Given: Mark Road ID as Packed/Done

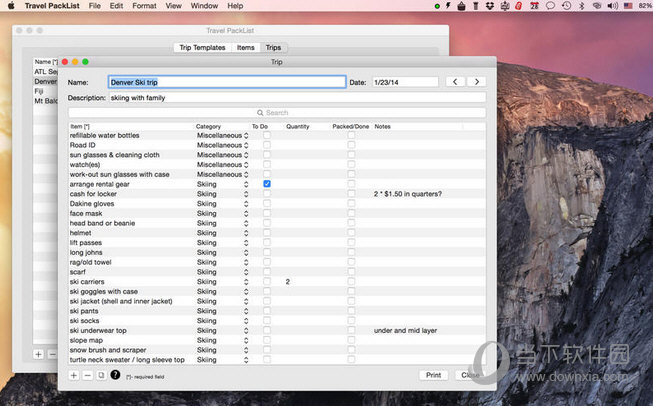Looking at the screenshot, I should [x=351, y=144].
